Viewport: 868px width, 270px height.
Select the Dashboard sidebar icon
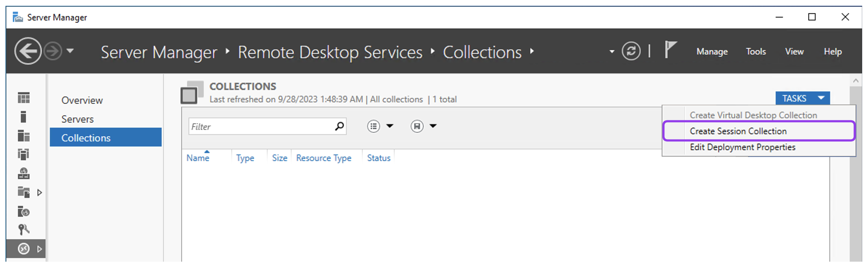[x=24, y=98]
